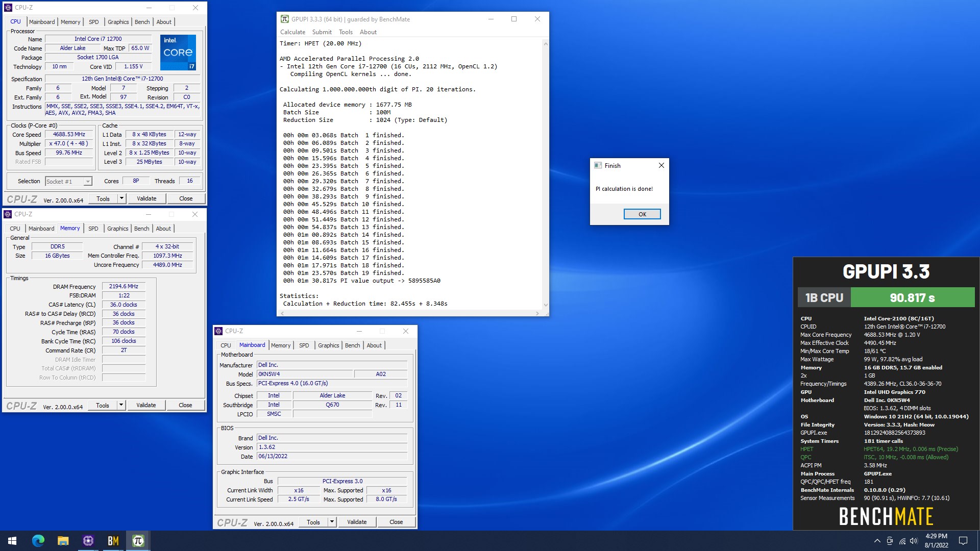
Task: Click the GPUPI taskbar icon
Action: pos(138,541)
